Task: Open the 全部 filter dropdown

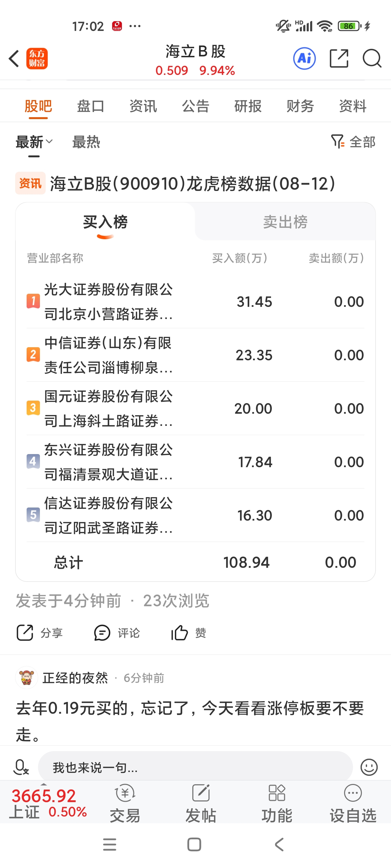Action: pos(353,142)
